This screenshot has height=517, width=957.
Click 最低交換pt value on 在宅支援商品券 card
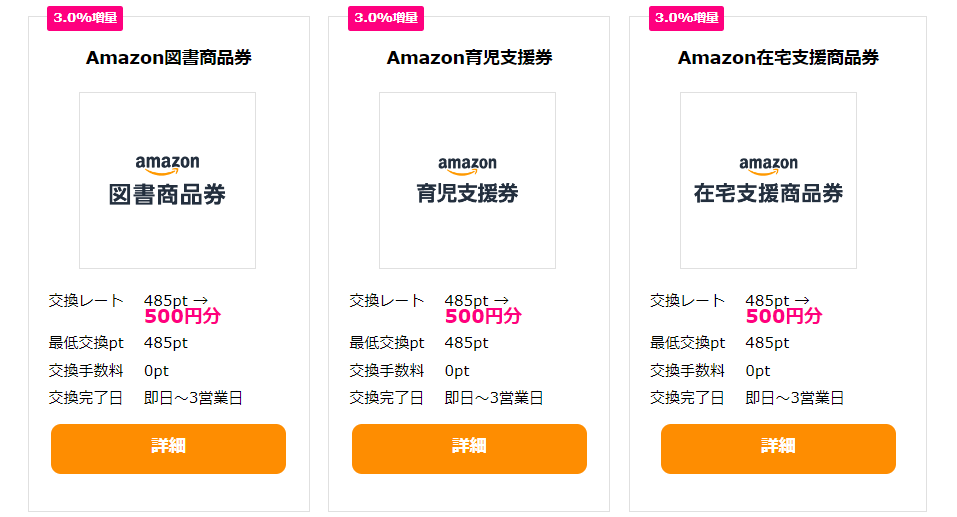(767, 343)
